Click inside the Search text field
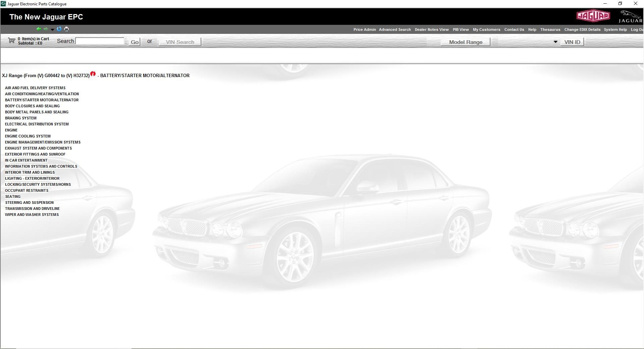 click(x=100, y=41)
